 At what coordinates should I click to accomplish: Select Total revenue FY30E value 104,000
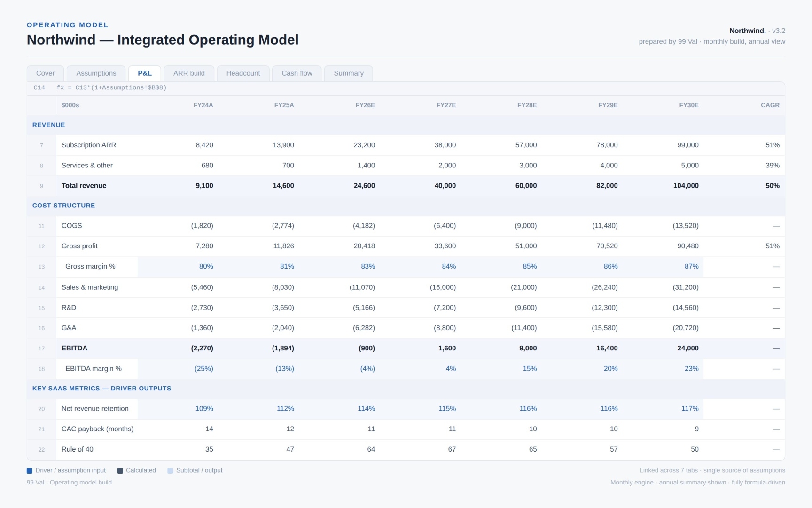[686, 185]
